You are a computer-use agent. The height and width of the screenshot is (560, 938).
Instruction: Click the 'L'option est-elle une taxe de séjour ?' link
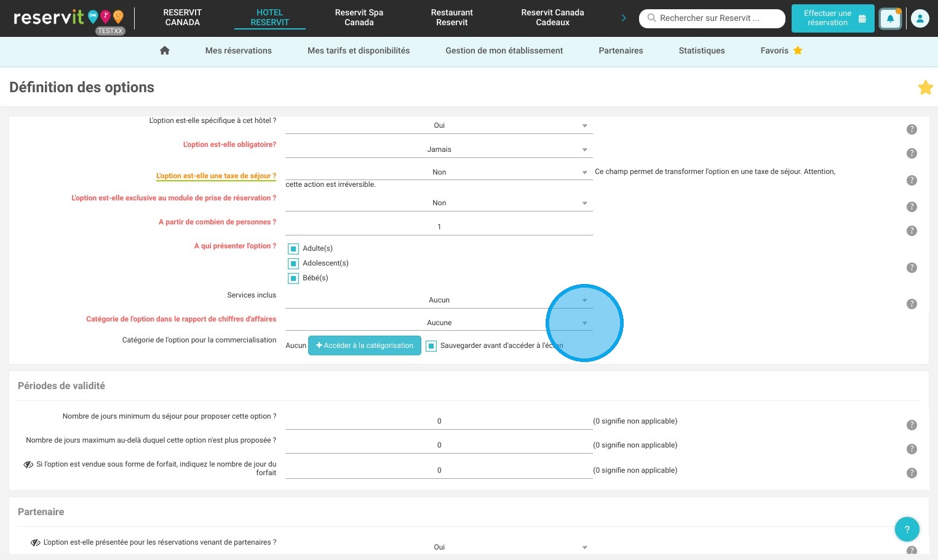point(216,176)
